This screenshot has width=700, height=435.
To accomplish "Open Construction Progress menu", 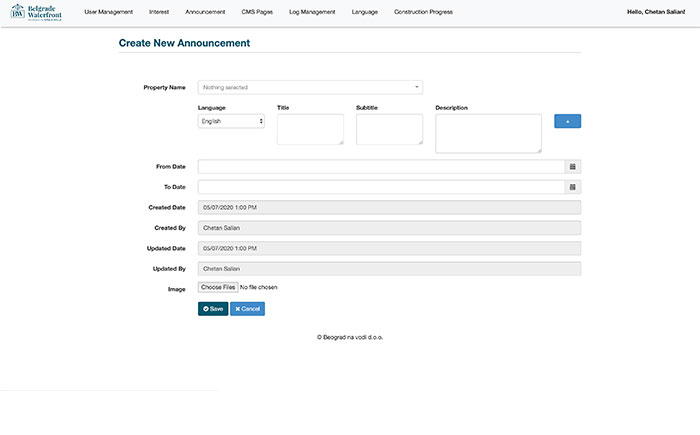I will click(423, 12).
